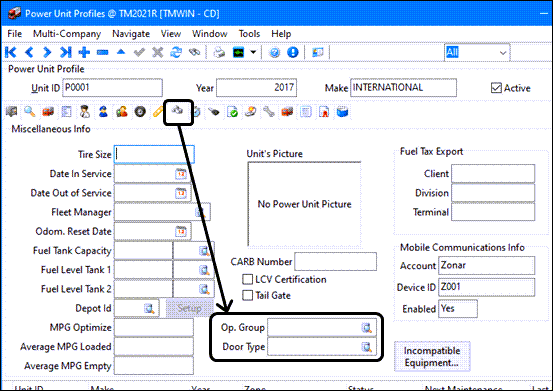Viewport: 553px width, 391px height.
Task: Open the Tools menu
Action: 249,34
